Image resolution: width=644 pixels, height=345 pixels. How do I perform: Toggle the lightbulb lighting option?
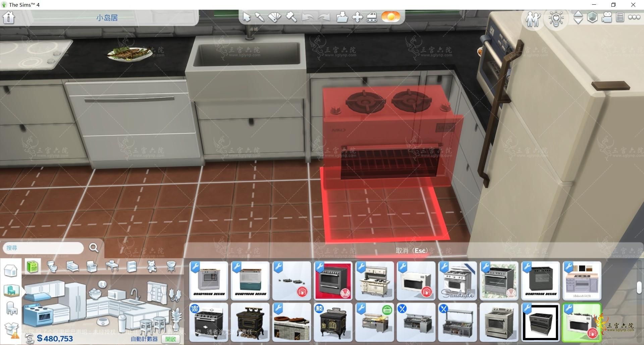click(x=556, y=18)
